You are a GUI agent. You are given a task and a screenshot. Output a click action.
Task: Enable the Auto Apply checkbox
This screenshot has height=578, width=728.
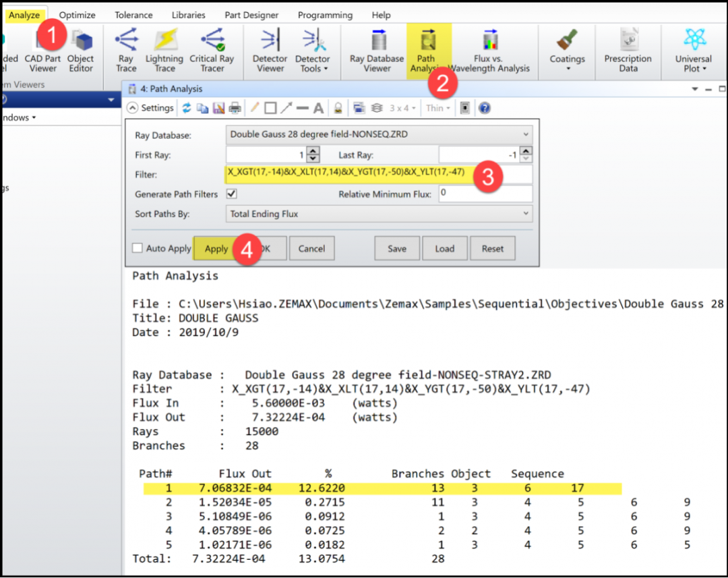(138, 248)
